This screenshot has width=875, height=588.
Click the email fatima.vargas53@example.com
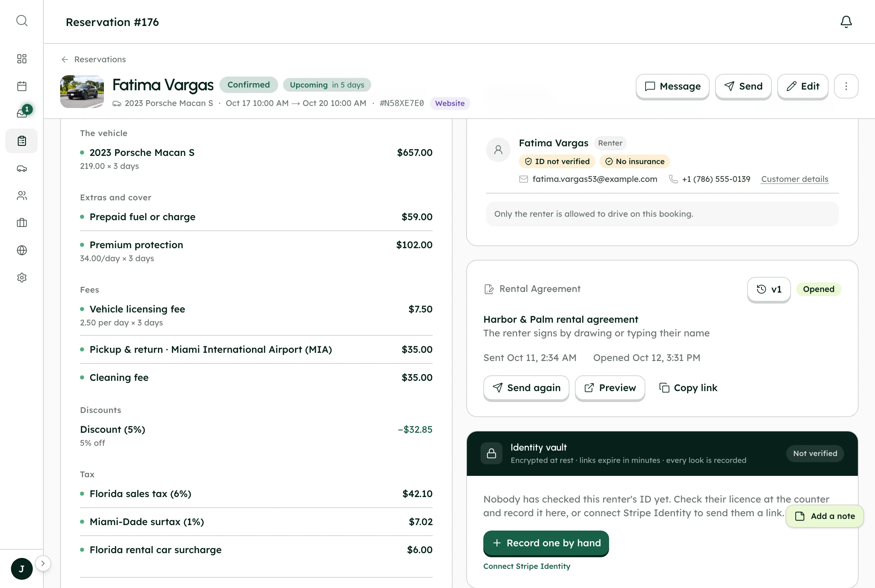(x=595, y=179)
